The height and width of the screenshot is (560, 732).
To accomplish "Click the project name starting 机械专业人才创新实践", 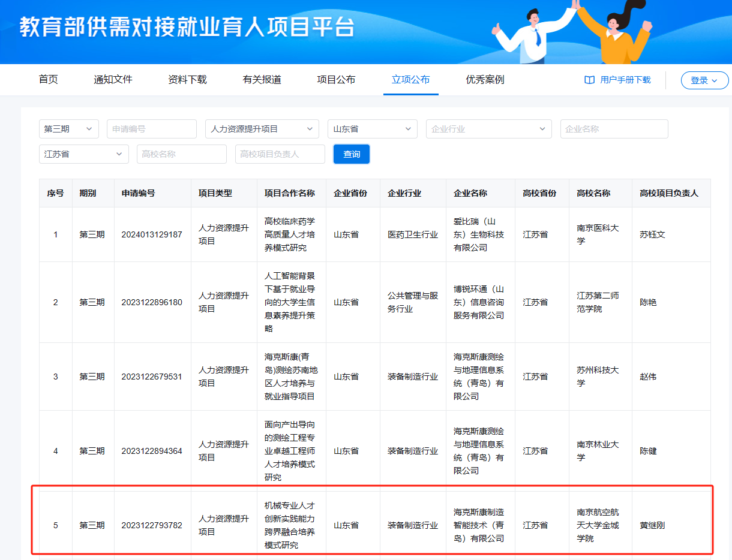I will [290, 525].
